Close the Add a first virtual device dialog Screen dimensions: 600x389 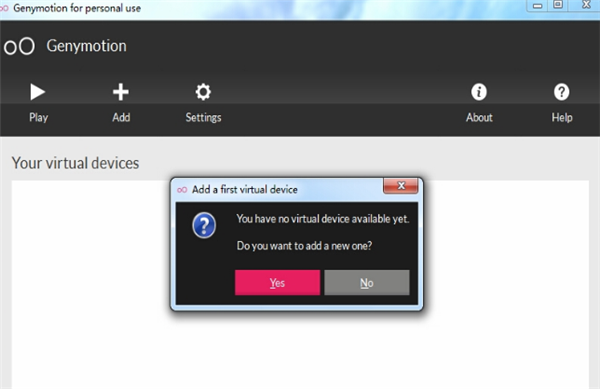click(401, 186)
